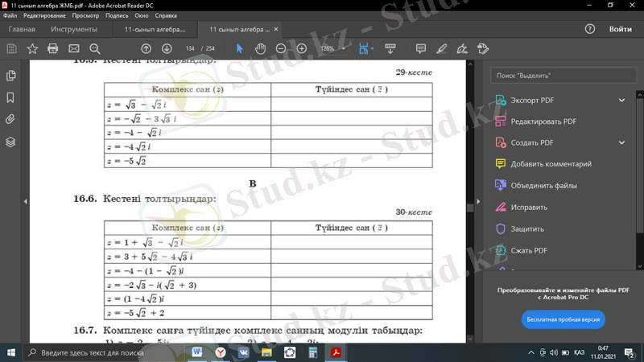Expand the Создать PDF tool options

tap(621, 142)
